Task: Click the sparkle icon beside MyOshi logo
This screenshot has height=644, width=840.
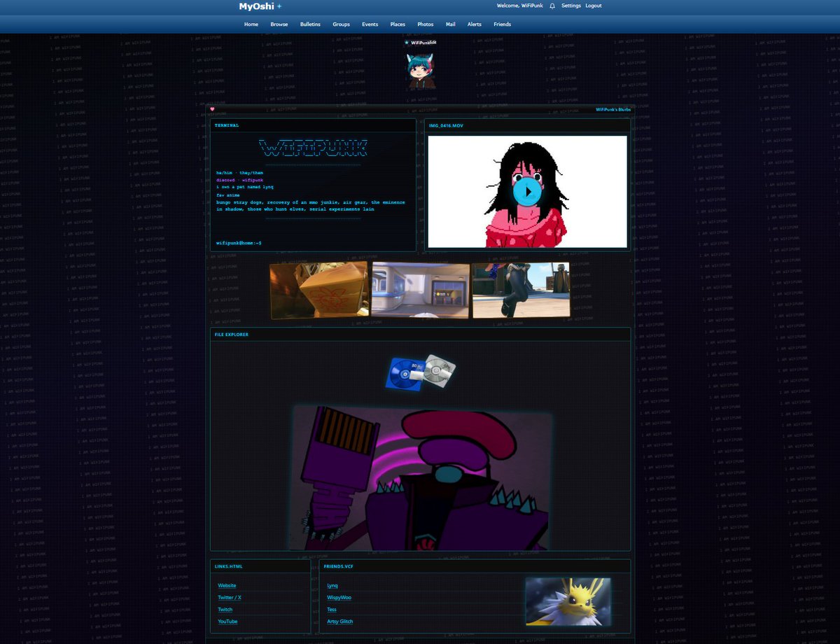Action: tap(279, 6)
